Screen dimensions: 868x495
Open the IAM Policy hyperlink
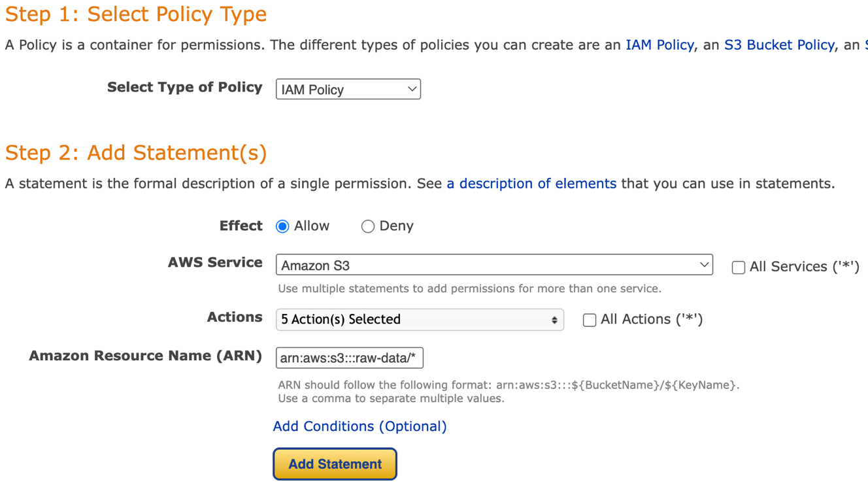(x=659, y=45)
